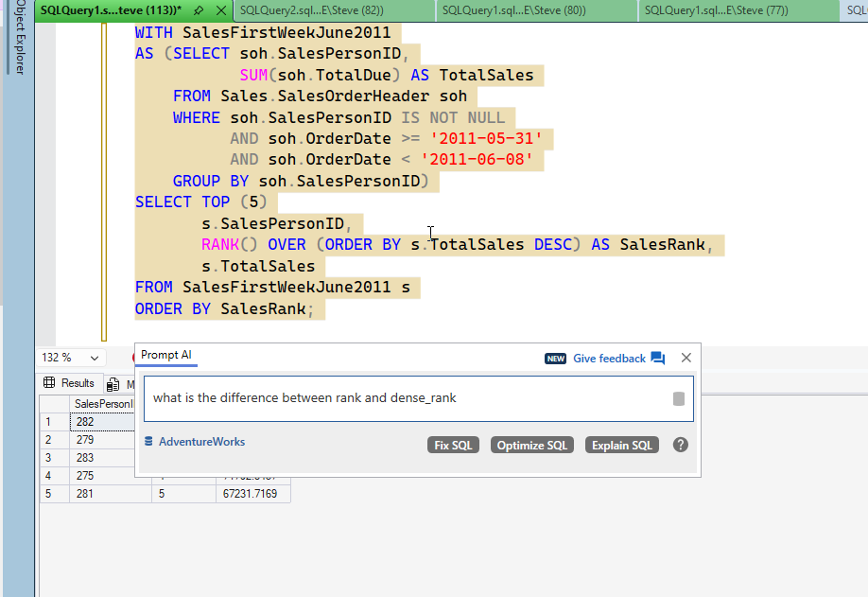The width and height of the screenshot is (868, 597).
Task: Click the pin icon on active tab
Action: [200, 10]
